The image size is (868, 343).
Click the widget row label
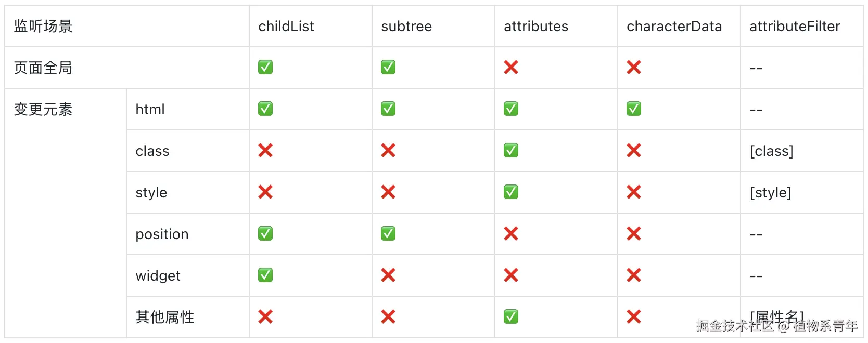(x=158, y=276)
